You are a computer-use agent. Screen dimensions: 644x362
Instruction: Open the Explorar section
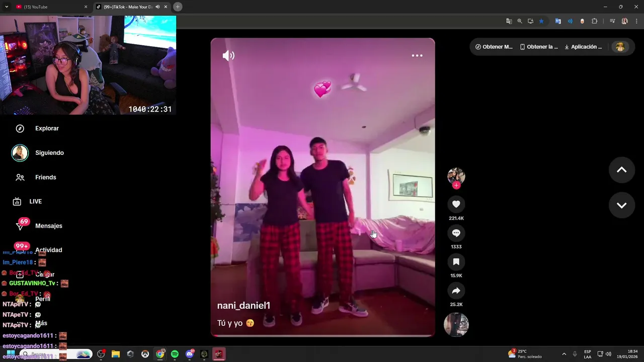click(x=47, y=129)
